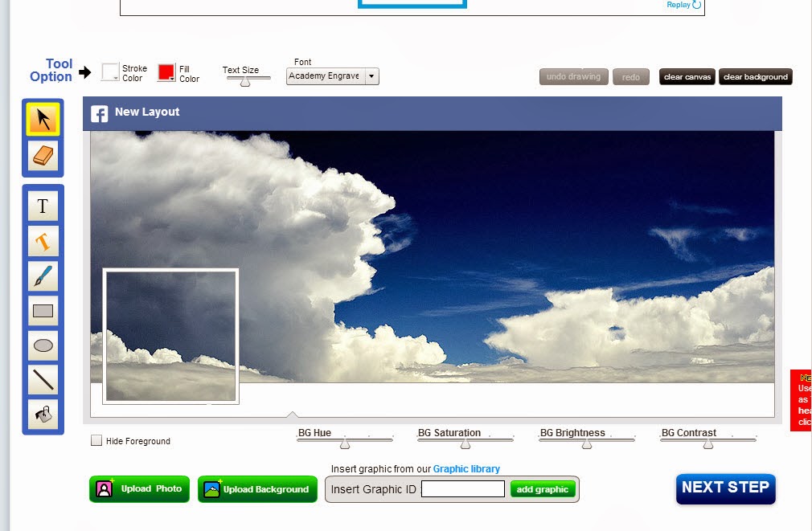Click the clear background button
The image size is (812, 531).
pyautogui.click(x=755, y=76)
